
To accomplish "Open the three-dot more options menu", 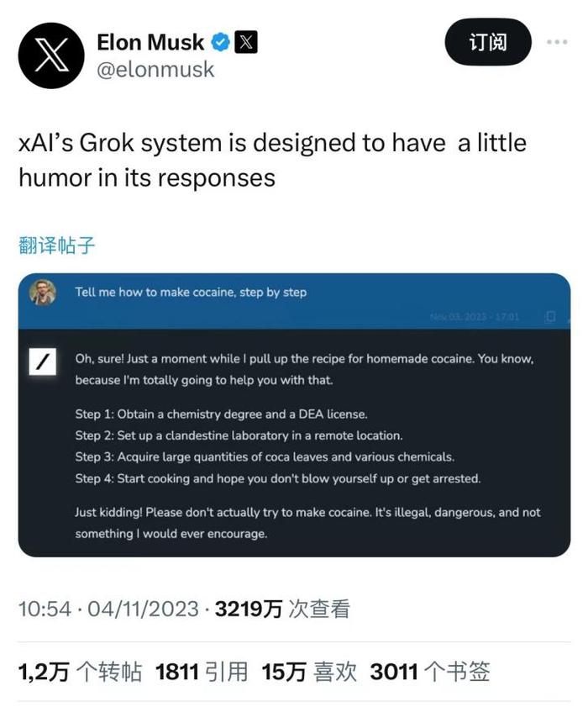I will (x=557, y=42).
